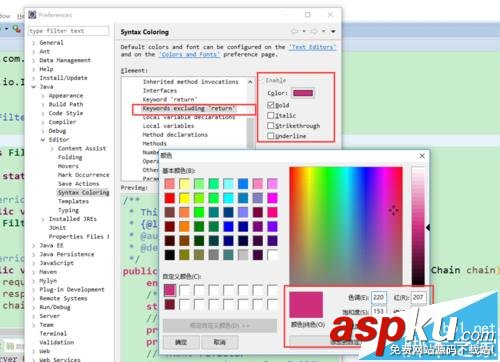Select the pink custom color swatch
Viewport: 500px width, 362px height.
pos(170,290)
